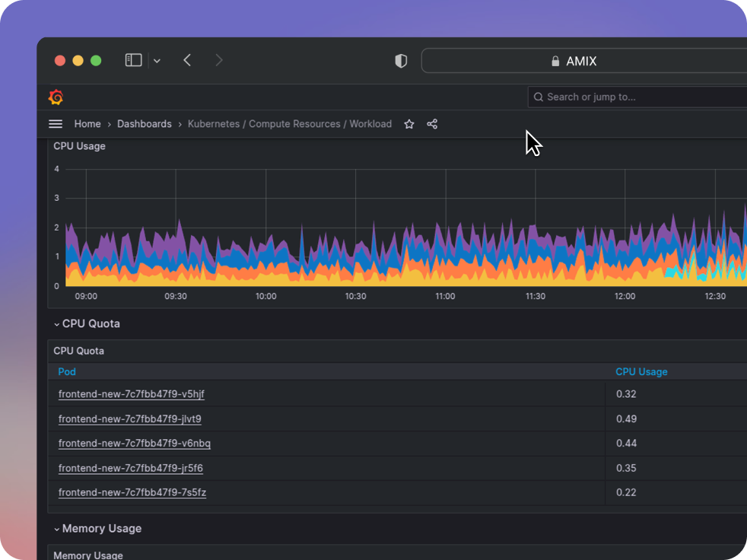
Task: Click the CPU usage value 0.44
Action: [x=626, y=444]
